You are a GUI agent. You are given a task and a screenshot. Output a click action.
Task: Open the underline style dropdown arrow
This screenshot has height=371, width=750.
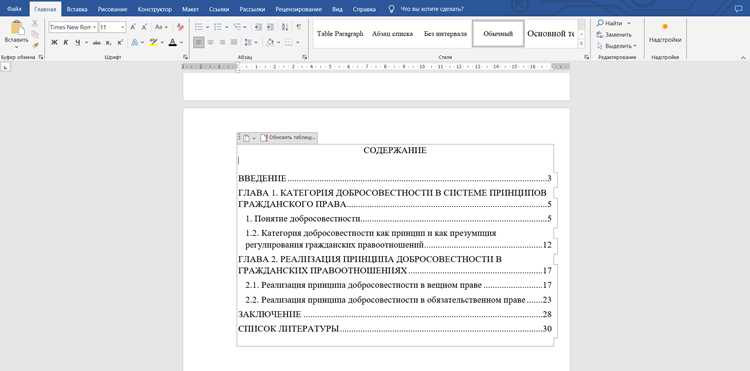[x=86, y=43]
